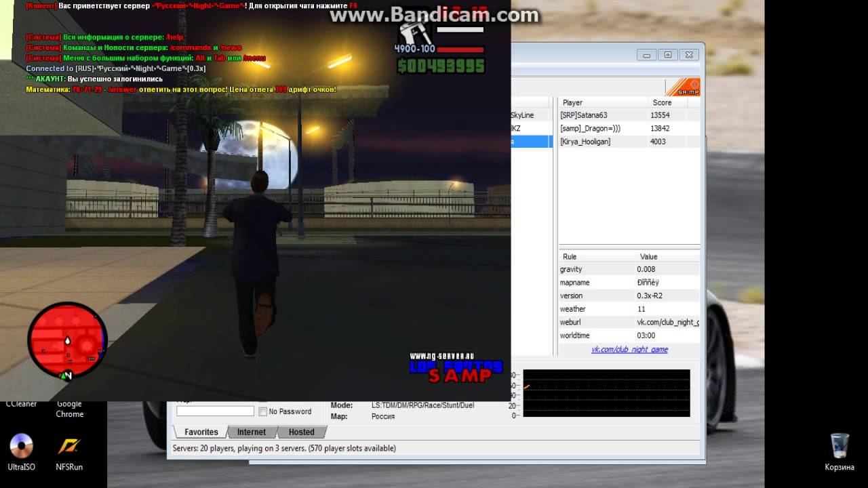868x488 pixels.
Task: Click the weapon icon in the game HUD
Action: [x=414, y=33]
